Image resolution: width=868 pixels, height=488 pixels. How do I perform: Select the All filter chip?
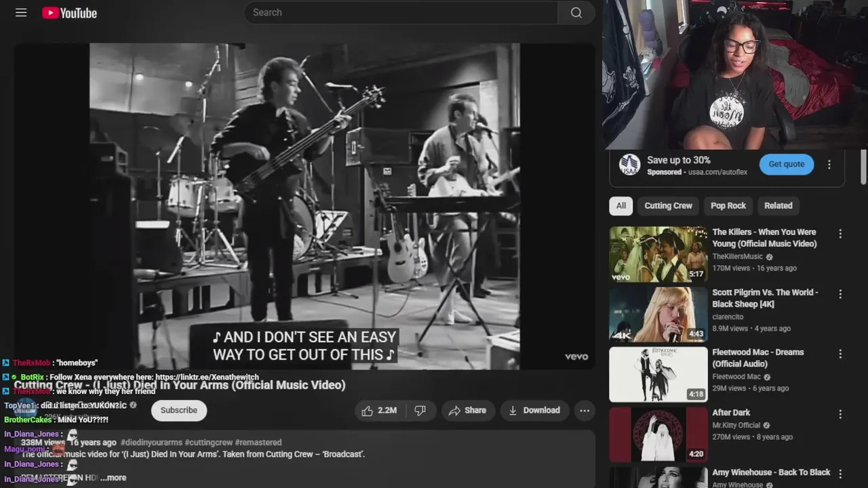620,205
